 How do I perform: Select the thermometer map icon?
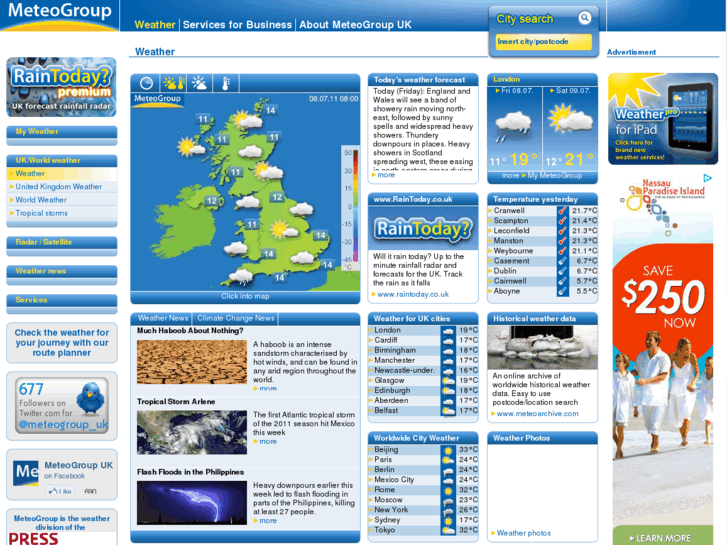pos(226,83)
